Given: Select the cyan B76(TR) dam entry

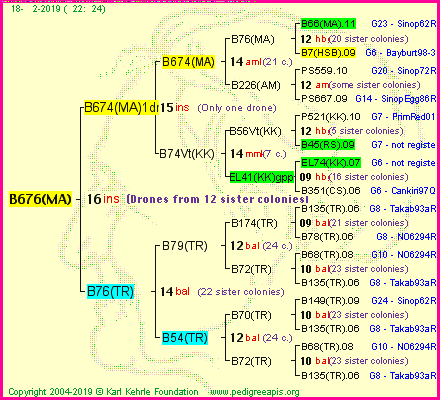Looking at the screenshot, I should tap(110, 291).
